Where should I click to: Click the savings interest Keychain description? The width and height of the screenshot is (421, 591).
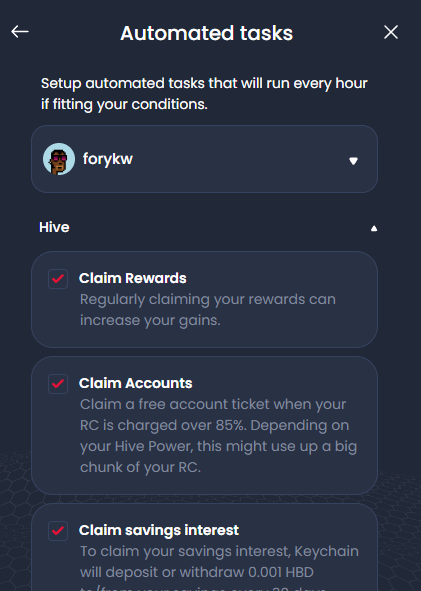[219, 567]
